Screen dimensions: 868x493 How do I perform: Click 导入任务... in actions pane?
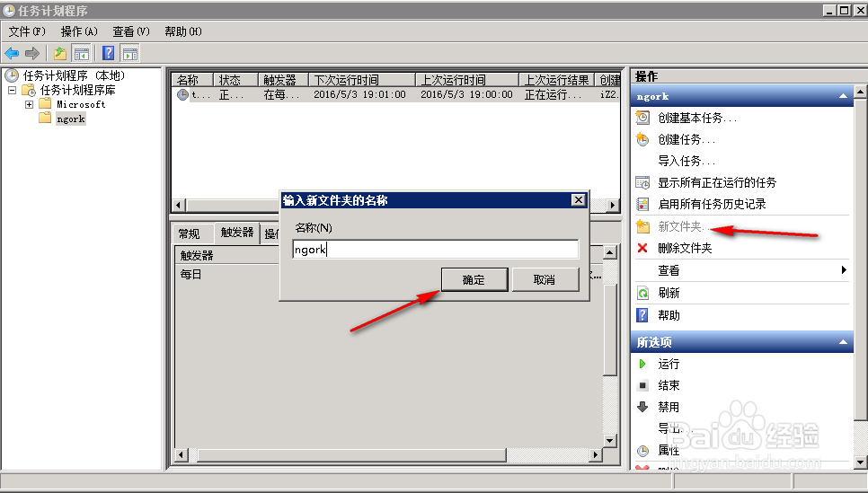(686, 161)
